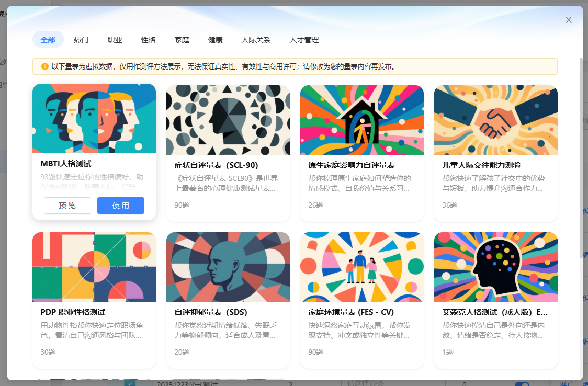Click 使用 button on MBTI人格测试 card
Screen dimensions: 588x386
(121, 206)
